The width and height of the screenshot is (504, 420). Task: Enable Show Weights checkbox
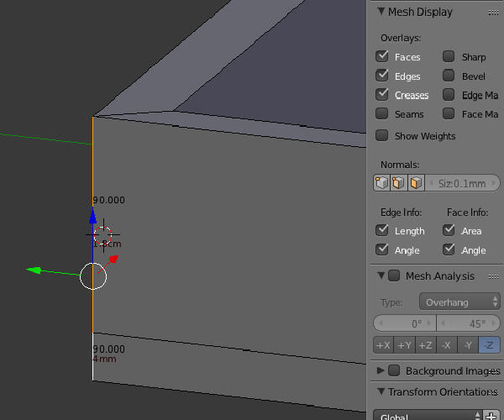tap(382, 135)
